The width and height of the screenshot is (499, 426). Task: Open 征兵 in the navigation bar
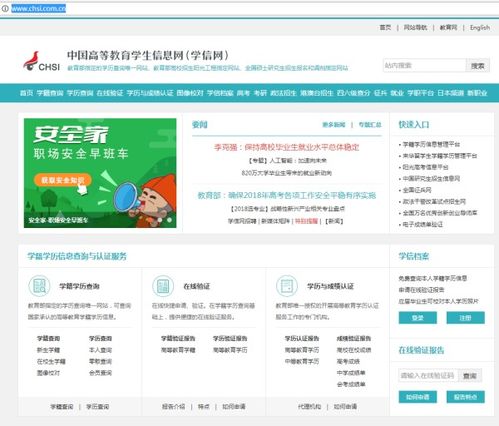point(380,93)
